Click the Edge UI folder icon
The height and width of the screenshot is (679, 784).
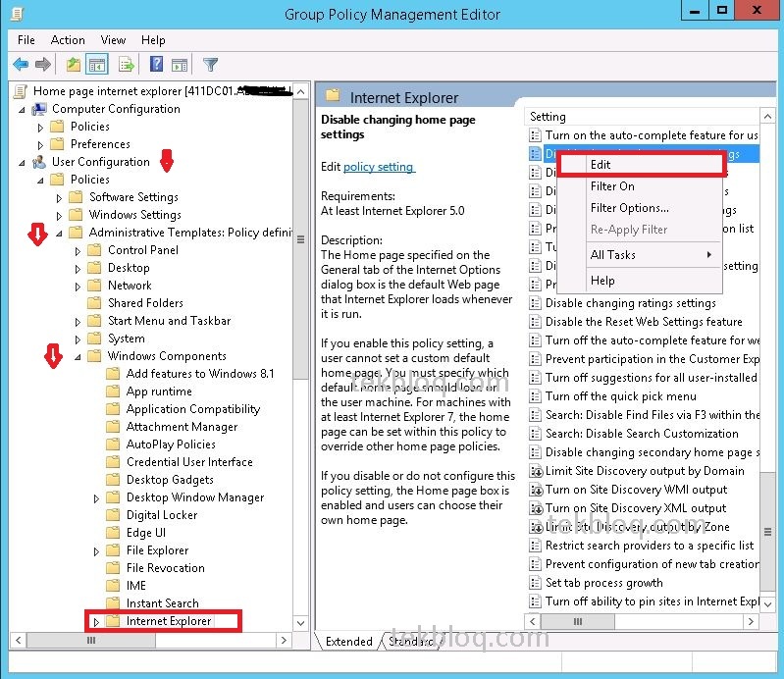pos(113,533)
